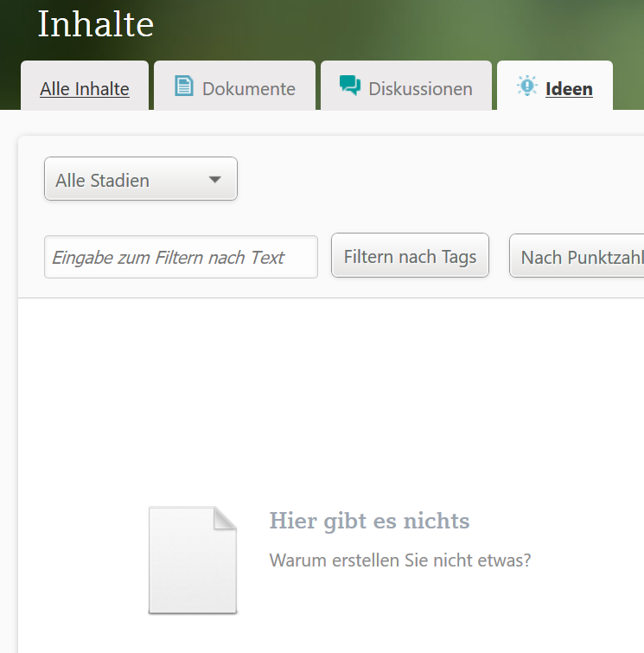Open the Alle Stadien dropdown
644x653 pixels.
pyautogui.click(x=141, y=179)
